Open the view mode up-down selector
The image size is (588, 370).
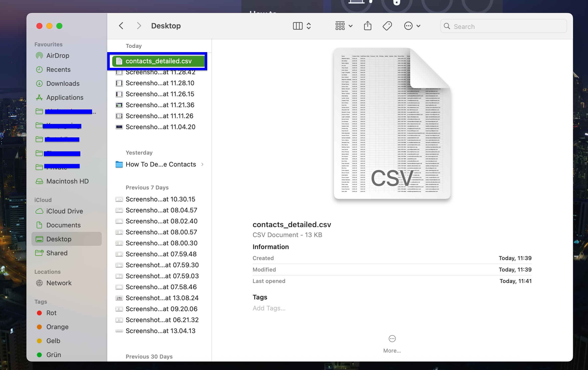(x=309, y=26)
